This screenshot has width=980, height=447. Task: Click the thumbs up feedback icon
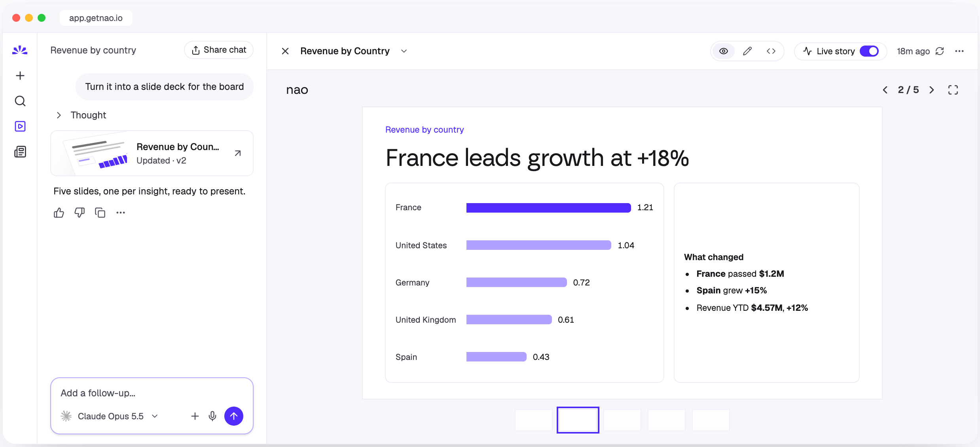coord(59,213)
